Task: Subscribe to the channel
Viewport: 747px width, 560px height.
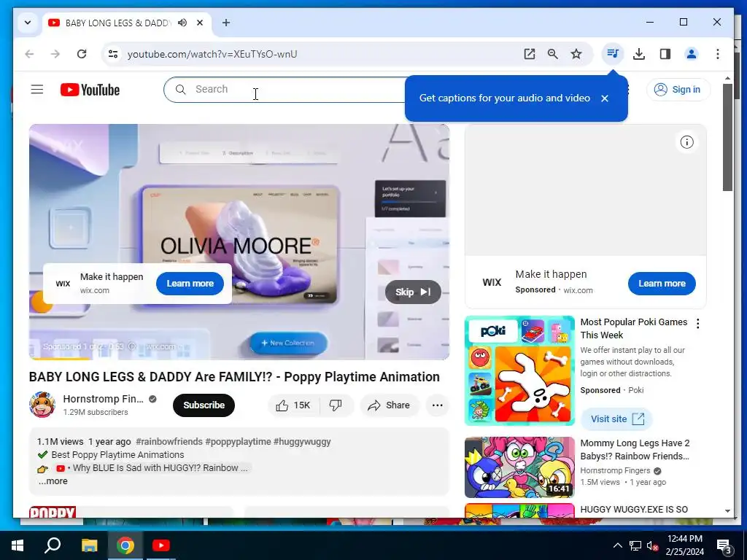Action: click(x=204, y=405)
